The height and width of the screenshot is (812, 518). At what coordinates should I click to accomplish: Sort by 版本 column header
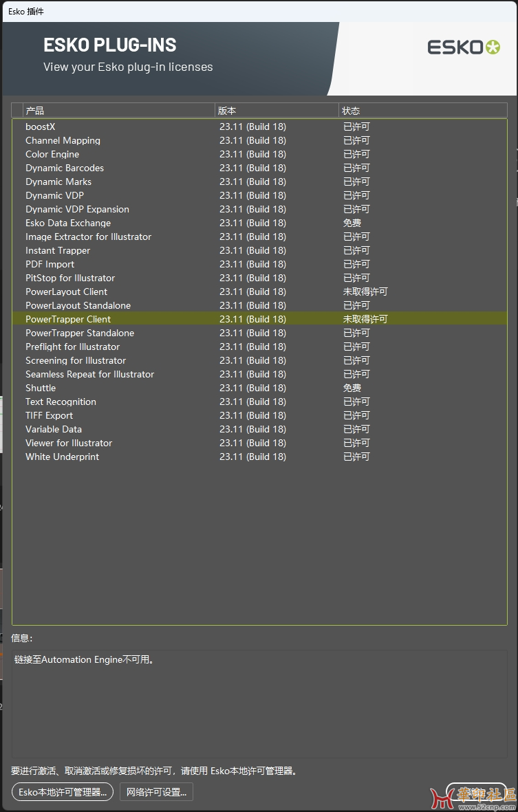[277, 110]
